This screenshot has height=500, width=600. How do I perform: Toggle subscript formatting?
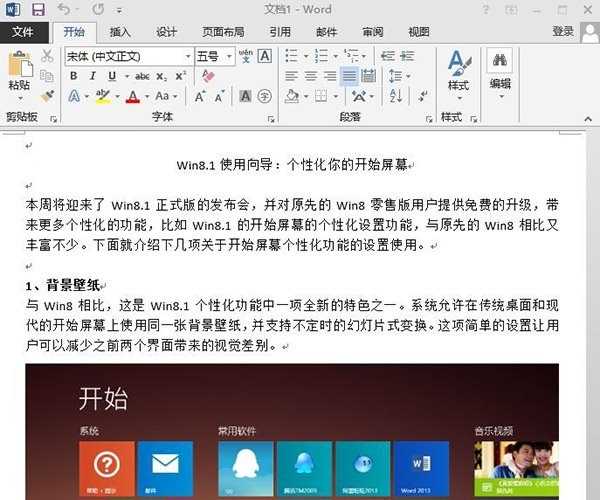[x=161, y=77]
